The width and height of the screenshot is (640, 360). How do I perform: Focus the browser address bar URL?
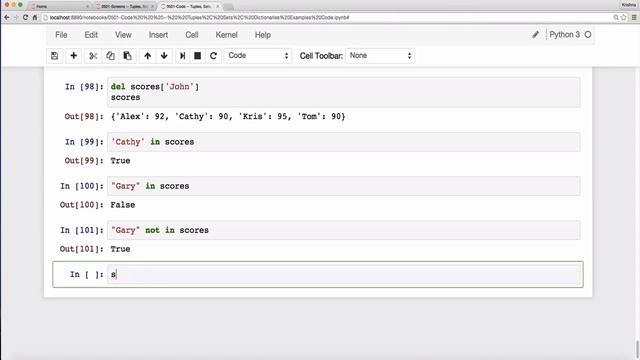click(327, 17)
